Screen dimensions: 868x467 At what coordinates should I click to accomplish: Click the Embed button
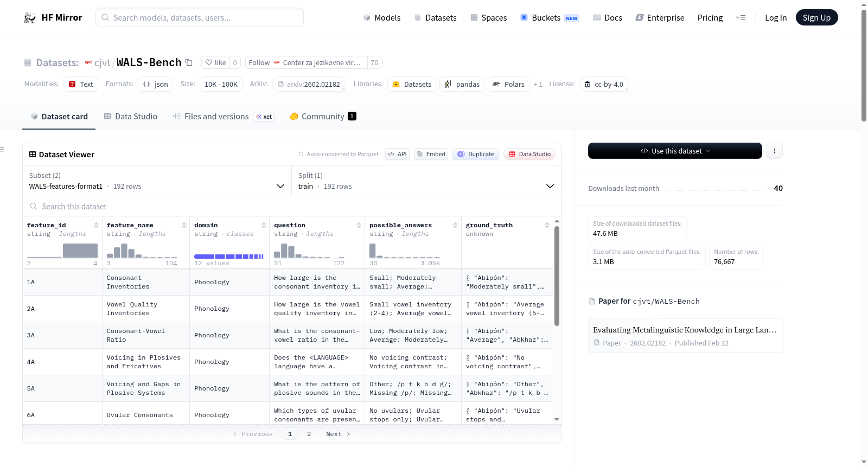click(431, 154)
